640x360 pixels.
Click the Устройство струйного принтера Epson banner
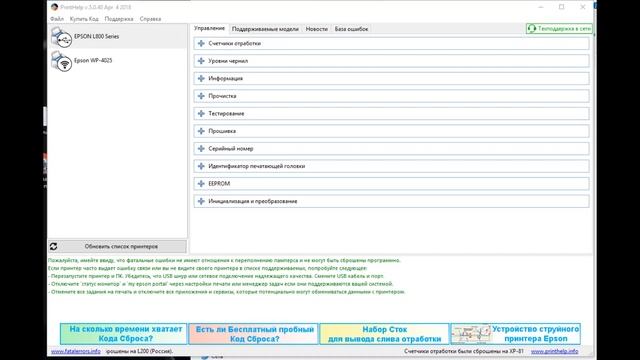[516, 334]
